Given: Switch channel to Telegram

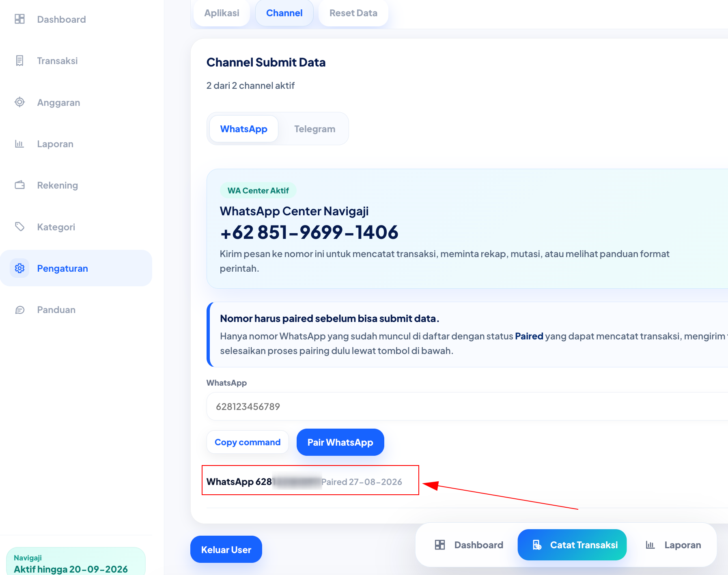Looking at the screenshot, I should [314, 129].
